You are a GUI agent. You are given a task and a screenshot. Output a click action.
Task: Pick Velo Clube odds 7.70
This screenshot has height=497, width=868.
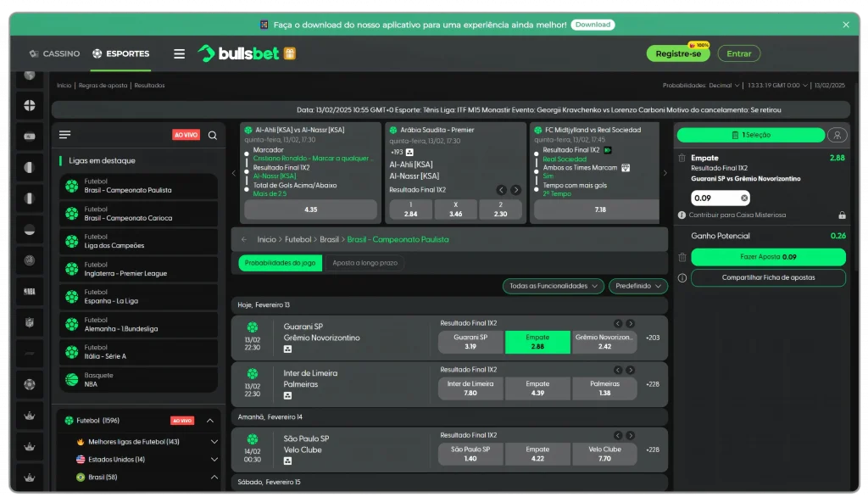(x=604, y=454)
